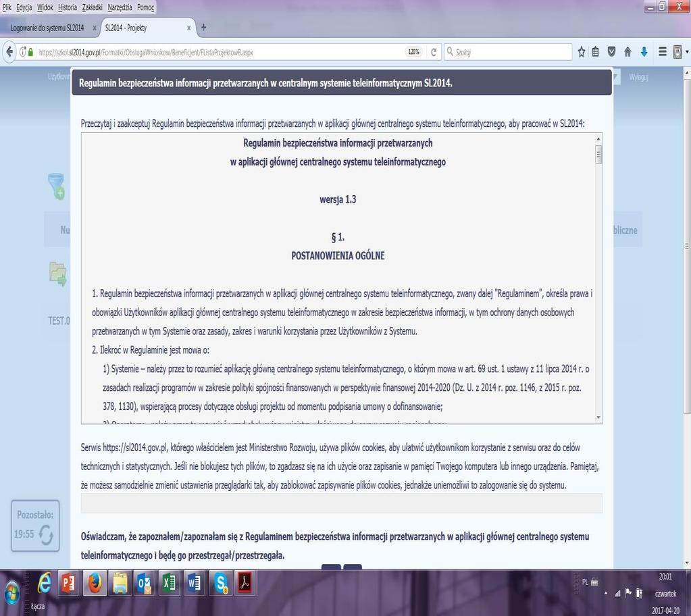The height and width of the screenshot is (616, 691).
Task: Open Outlook from the taskbar
Action: point(144,584)
